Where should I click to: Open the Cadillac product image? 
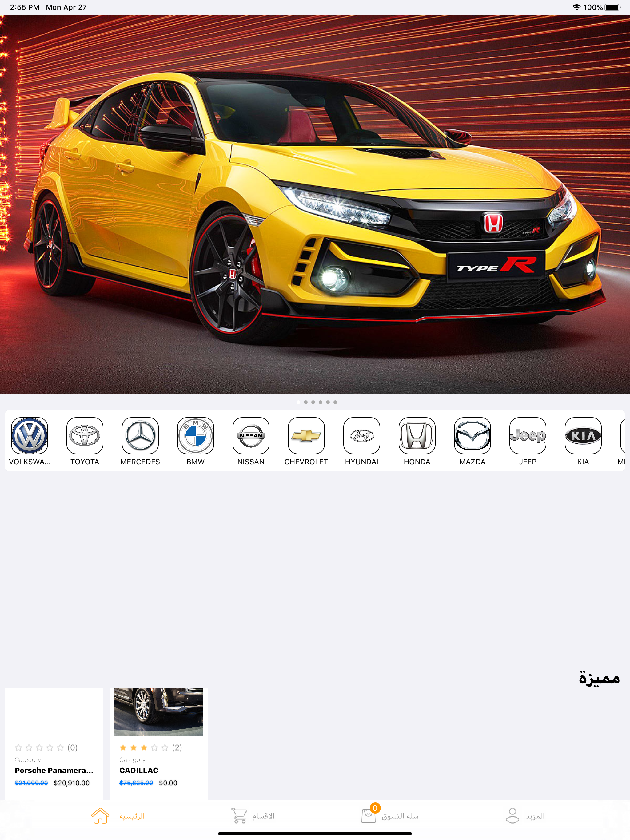coord(158,712)
